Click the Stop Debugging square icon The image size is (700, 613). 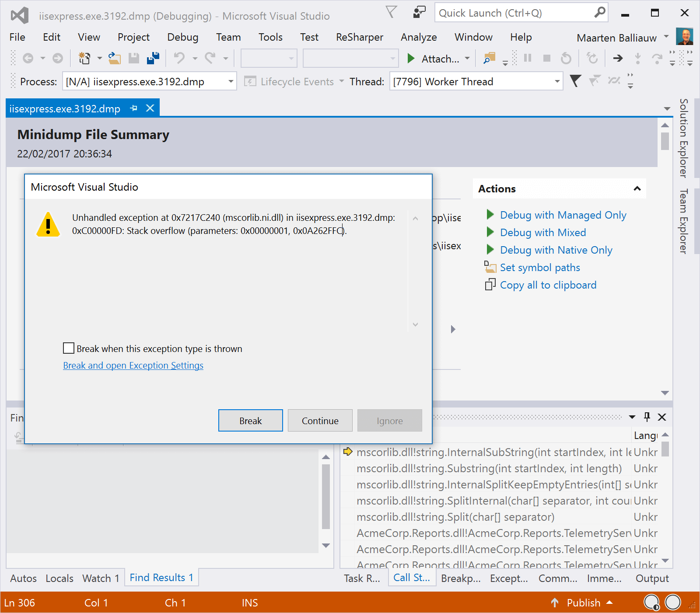tap(547, 58)
